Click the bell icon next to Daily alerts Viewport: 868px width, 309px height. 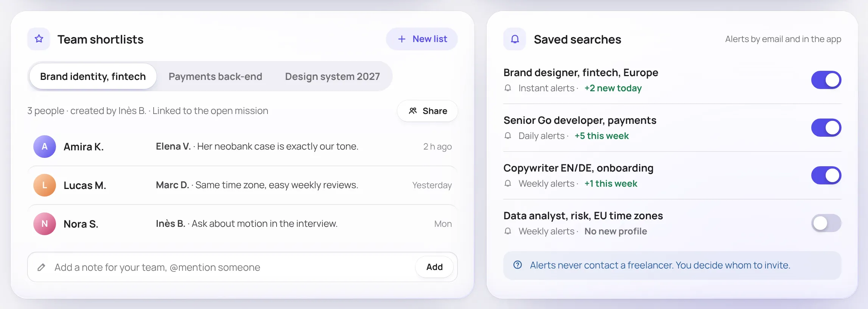pyautogui.click(x=508, y=136)
